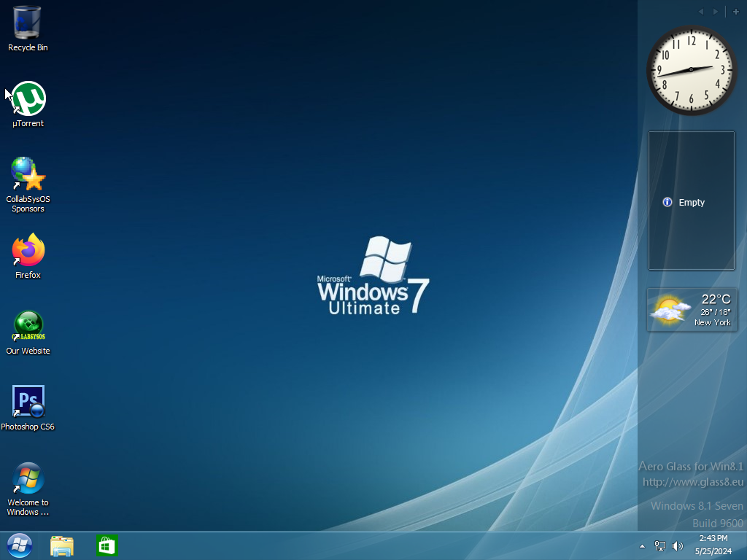Click the analog clock gadget
This screenshot has width=747, height=560.
click(x=690, y=70)
